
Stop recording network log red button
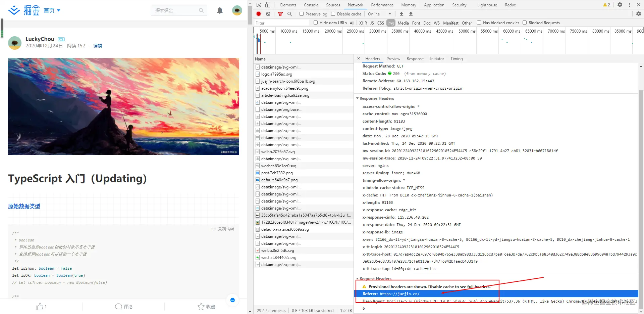coord(259,14)
